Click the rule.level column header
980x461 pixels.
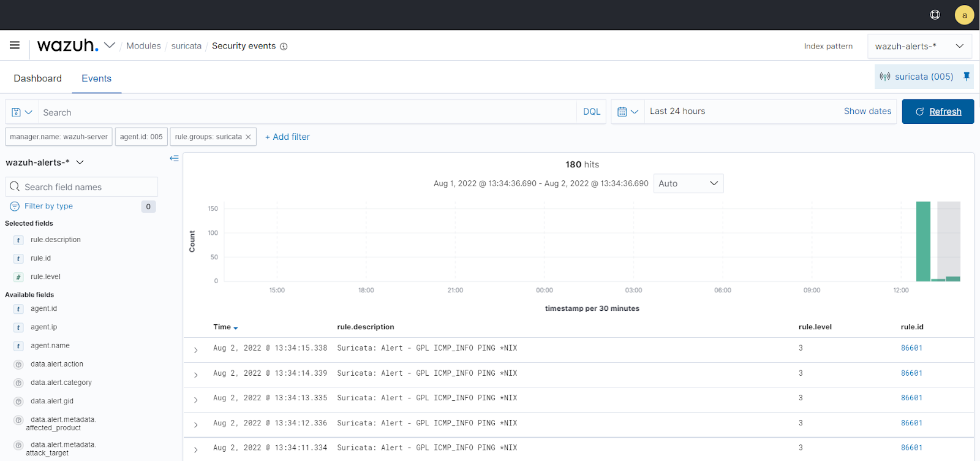(x=815, y=327)
